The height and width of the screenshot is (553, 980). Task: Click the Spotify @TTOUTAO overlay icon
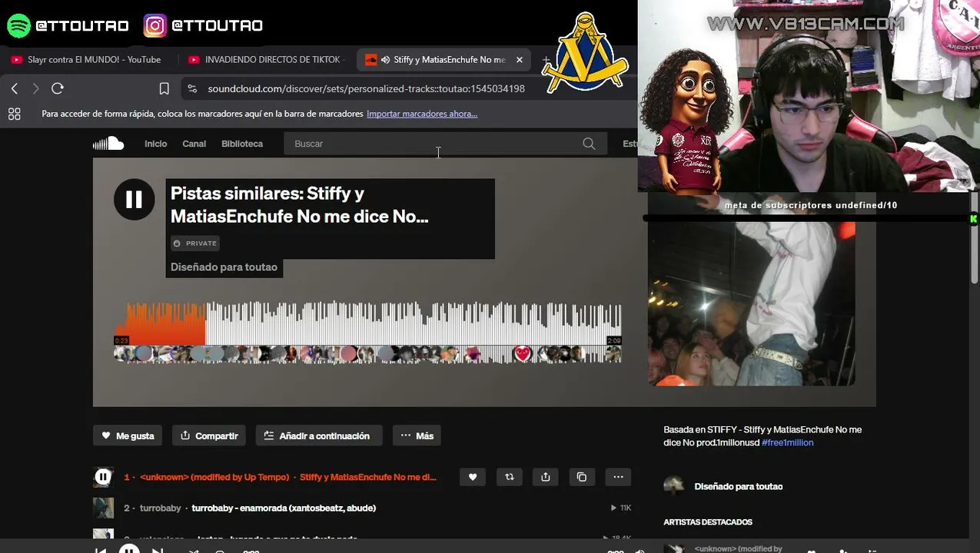(18, 25)
